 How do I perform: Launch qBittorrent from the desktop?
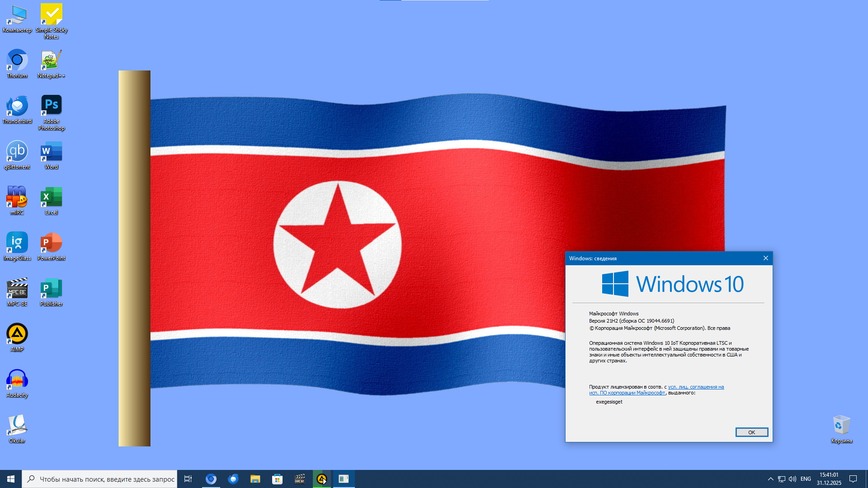pyautogui.click(x=17, y=151)
